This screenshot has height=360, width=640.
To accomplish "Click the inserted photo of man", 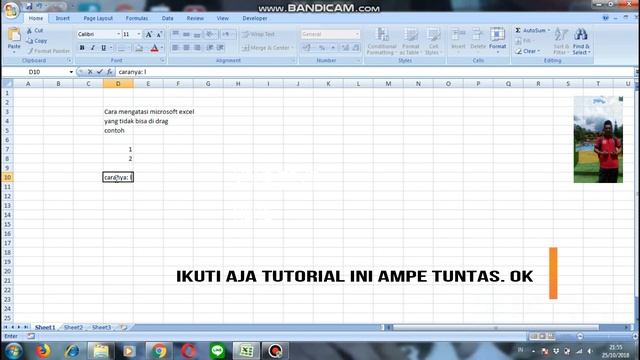I will 598,140.
